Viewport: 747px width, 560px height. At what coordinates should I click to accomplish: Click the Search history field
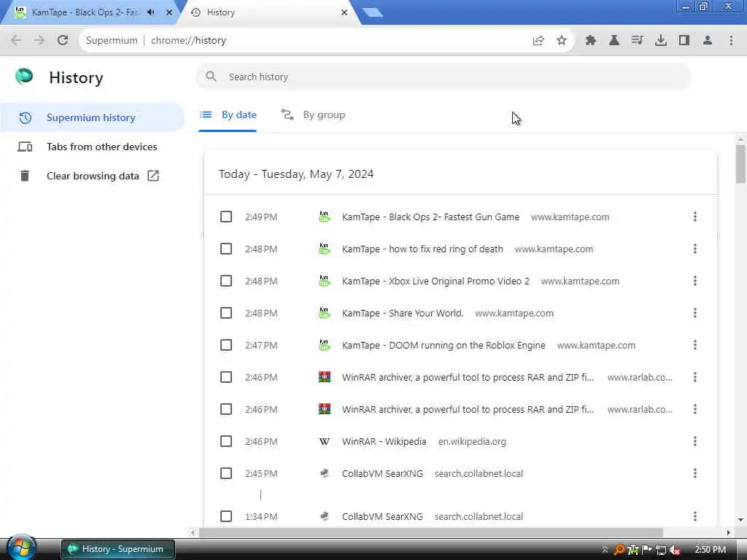pyautogui.click(x=443, y=77)
